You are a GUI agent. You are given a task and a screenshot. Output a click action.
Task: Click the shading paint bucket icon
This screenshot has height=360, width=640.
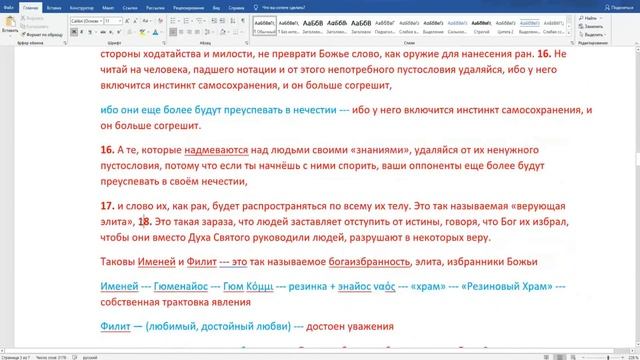coord(222,32)
